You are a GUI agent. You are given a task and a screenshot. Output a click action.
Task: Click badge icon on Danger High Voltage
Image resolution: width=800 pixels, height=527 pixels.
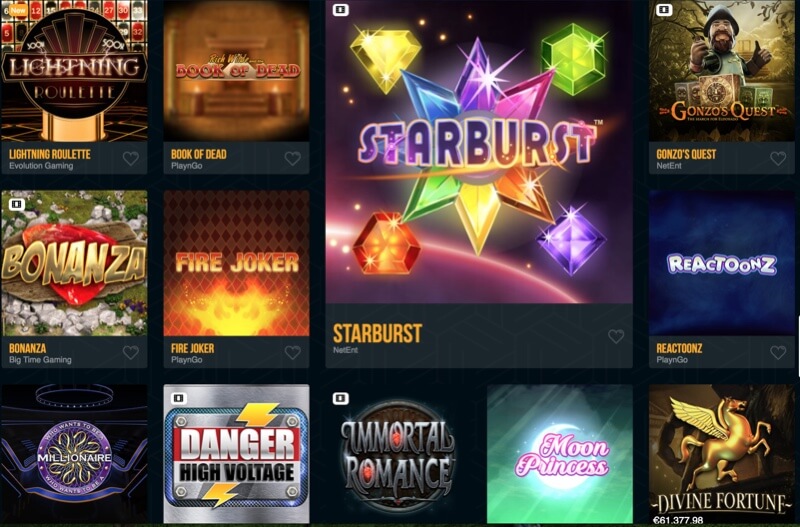(179, 398)
